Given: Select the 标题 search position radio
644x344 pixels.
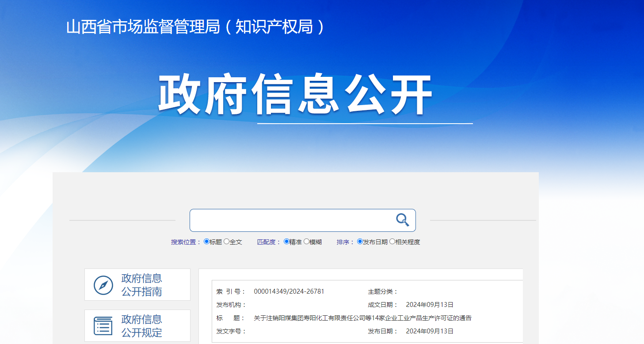Looking at the screenshot, I should click(x=206, y=242).
